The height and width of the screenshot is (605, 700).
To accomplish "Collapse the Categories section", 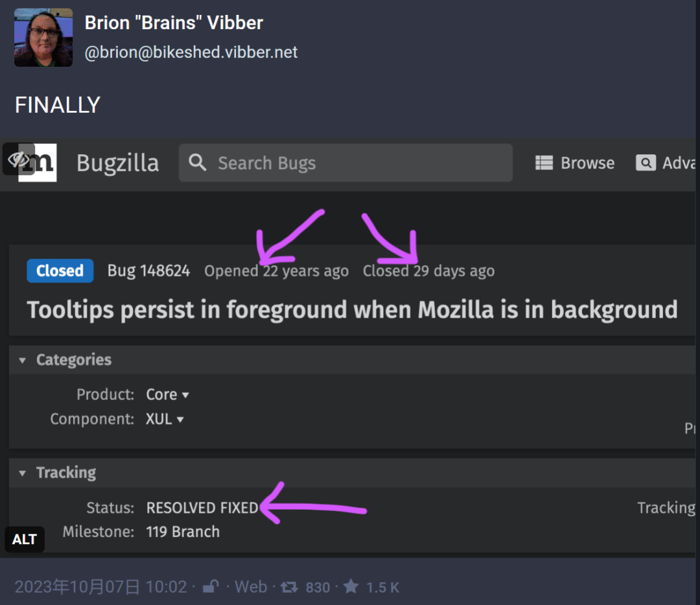I will click(x=22, y=361).
